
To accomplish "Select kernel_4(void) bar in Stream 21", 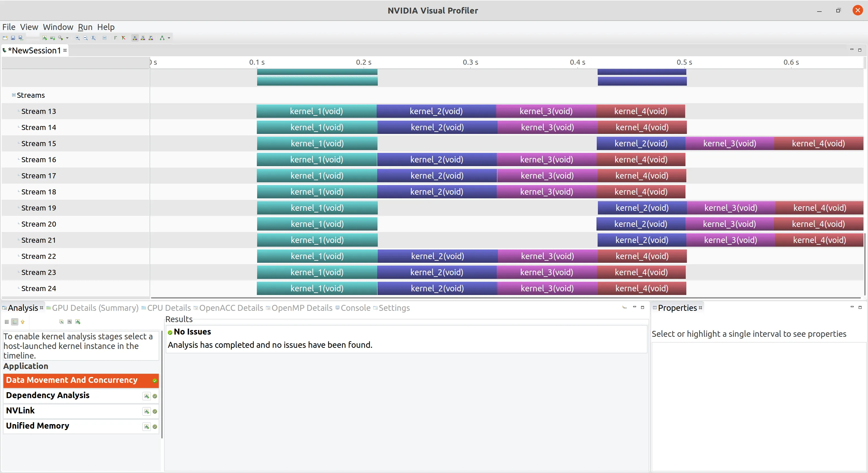I will click(x=819, y=240).
